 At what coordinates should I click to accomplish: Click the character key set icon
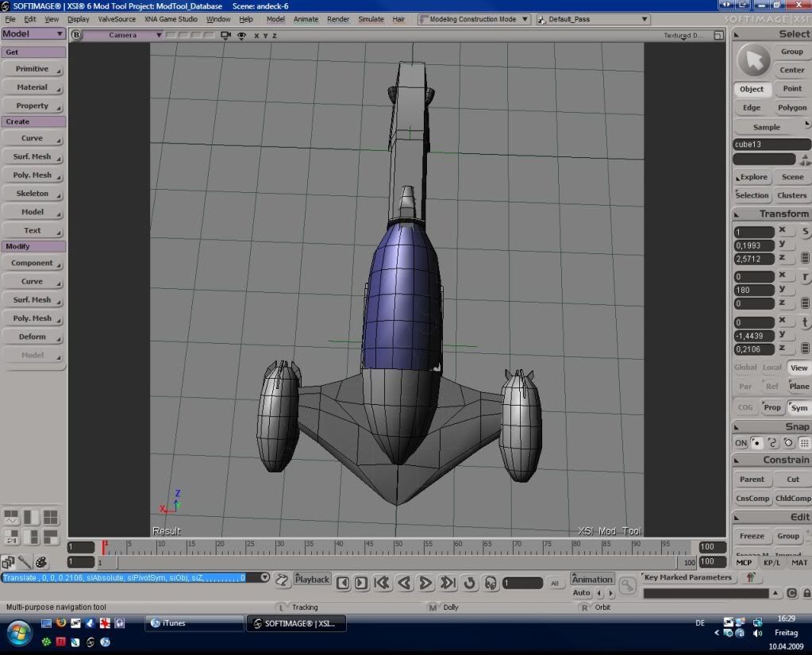click(x=750, y=577)
